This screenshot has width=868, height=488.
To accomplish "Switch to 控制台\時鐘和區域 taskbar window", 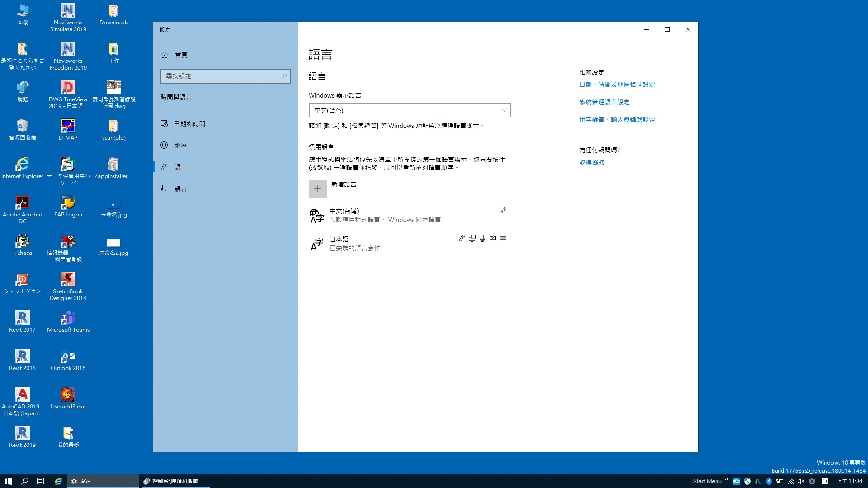I will click(x=175, y=481).
